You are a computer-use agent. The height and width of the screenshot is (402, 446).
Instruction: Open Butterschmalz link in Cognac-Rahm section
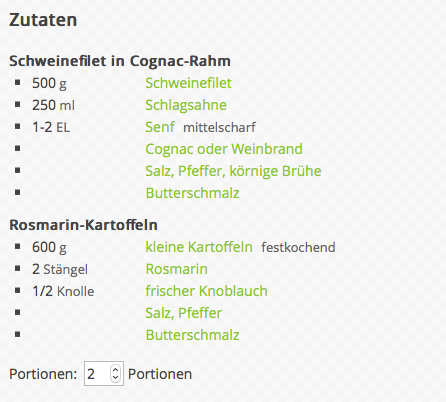tap(192, 193)
